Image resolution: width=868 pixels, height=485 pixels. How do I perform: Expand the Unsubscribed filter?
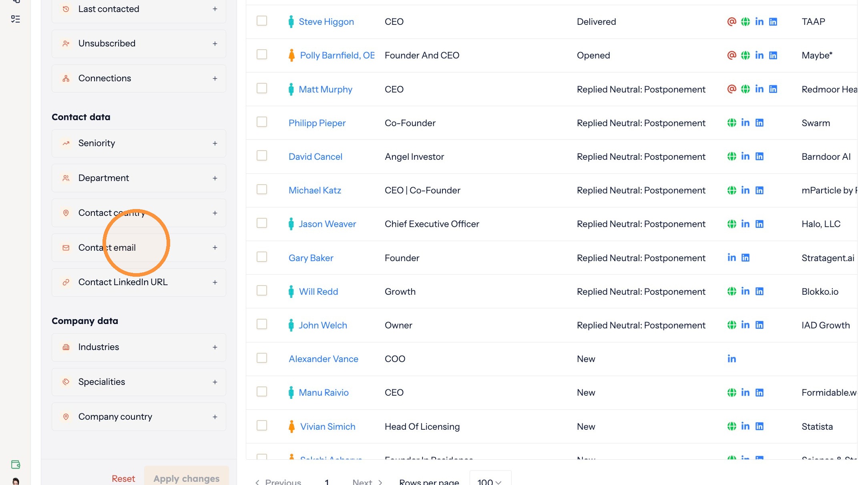(x=139, y=43)
